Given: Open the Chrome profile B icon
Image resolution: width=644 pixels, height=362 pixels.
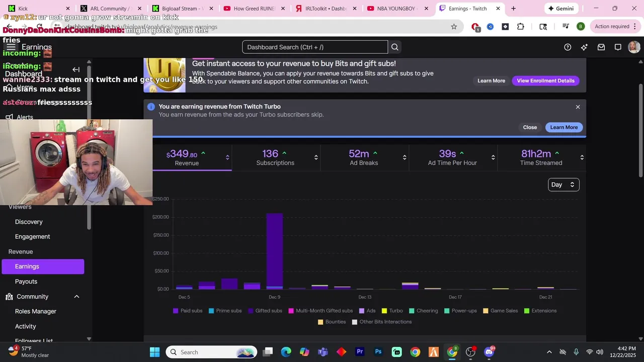Looking at the screenshot, I should tap(581, 27).
